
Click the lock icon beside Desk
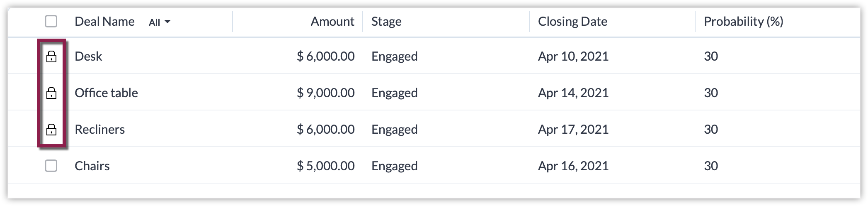[51, 56]
